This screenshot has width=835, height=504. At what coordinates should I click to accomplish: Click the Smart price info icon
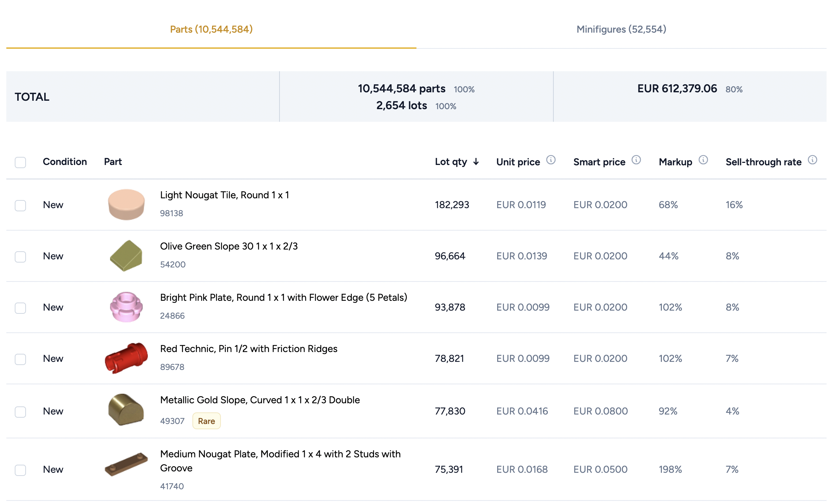pyautogui.click(x=636, y=160)
